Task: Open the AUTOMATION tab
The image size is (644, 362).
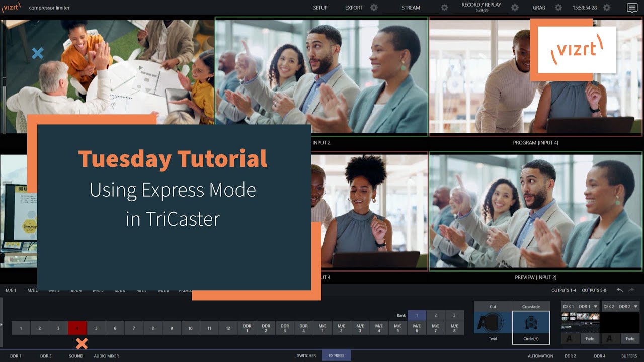Action: pyautogui.click(x=540, y=356)
